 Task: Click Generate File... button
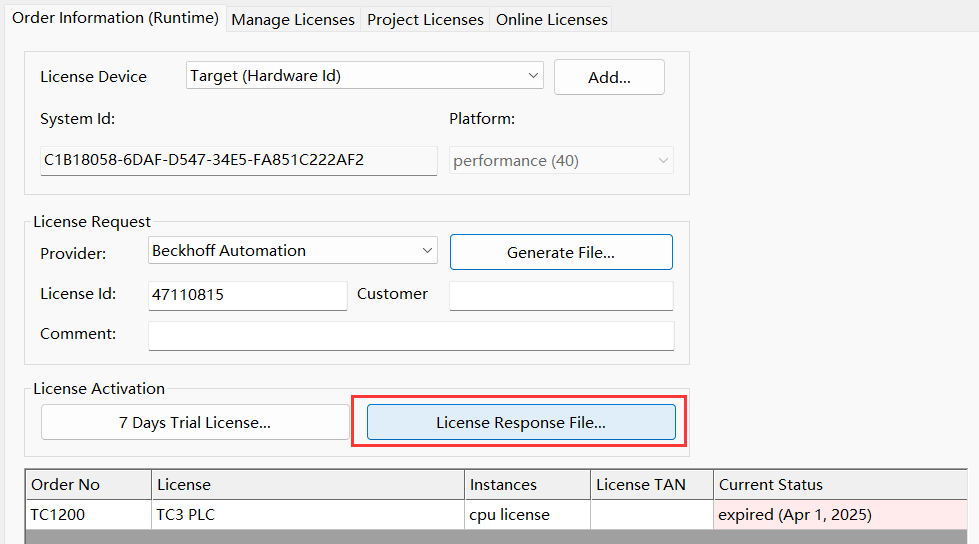tap(561, 252)
